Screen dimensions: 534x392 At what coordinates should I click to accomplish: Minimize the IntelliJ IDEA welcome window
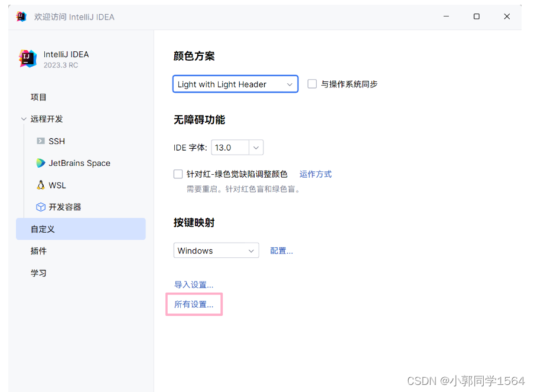pyautogui.click(x=446, y=17)
